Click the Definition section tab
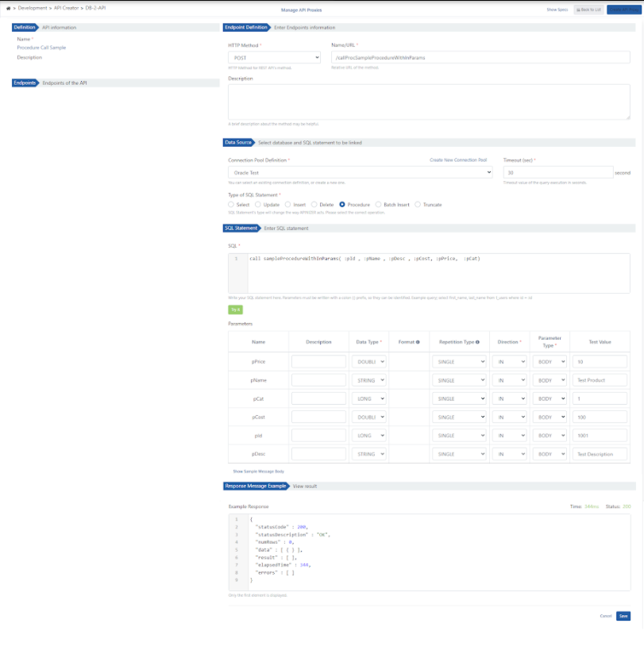Viewport: 644px width, 654px height. [x=25, y=27]
